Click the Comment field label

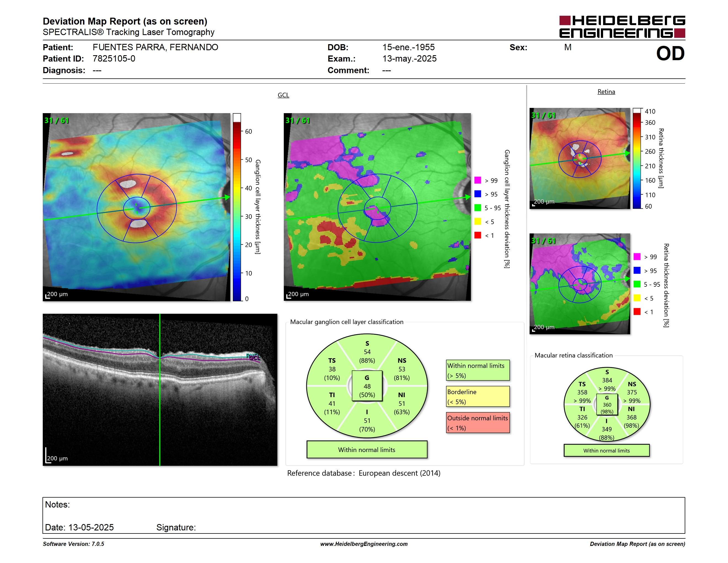click(x=348, y=70)
